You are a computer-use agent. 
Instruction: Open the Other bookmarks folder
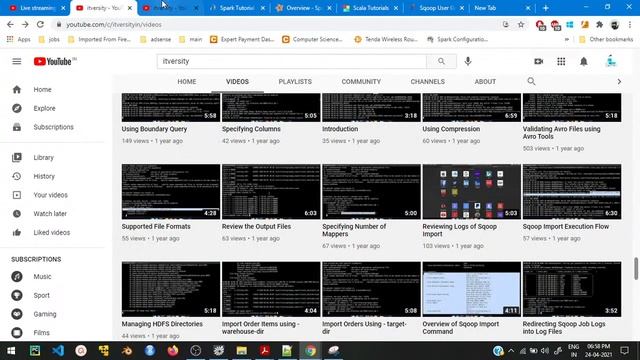[x=606, y=39]
